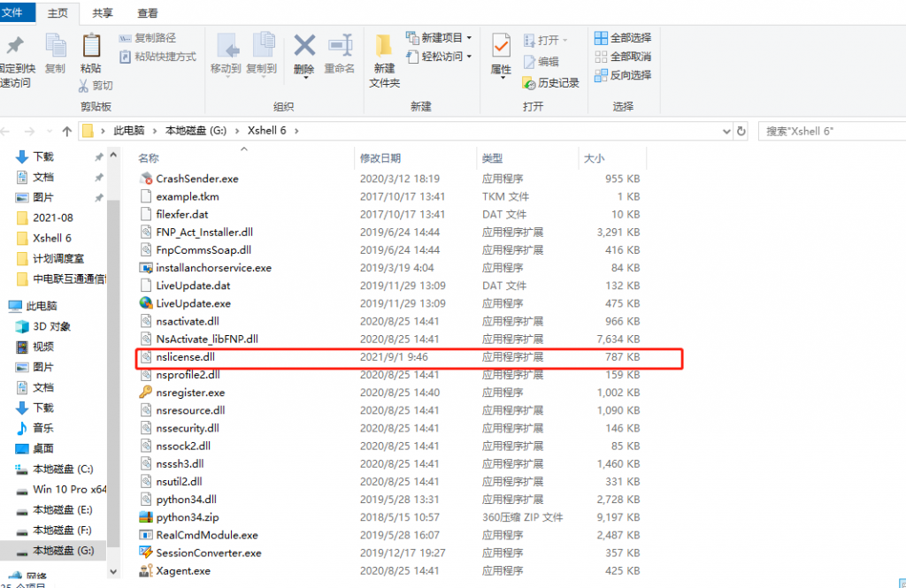906x588 pixels.
Task: Switch to the Home (主页) tab
Action: pyautogui.click(x=58, y=13)
